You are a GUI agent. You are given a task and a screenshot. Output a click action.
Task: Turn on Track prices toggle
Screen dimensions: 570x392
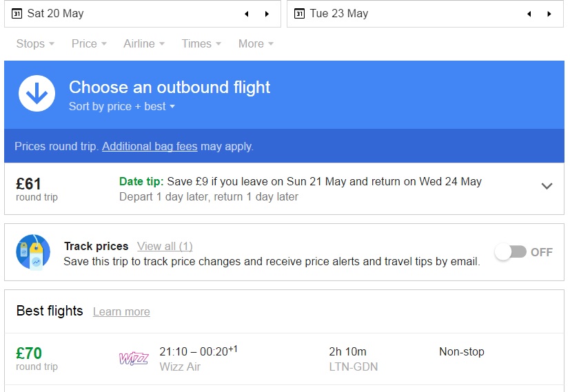coord(511,251)
